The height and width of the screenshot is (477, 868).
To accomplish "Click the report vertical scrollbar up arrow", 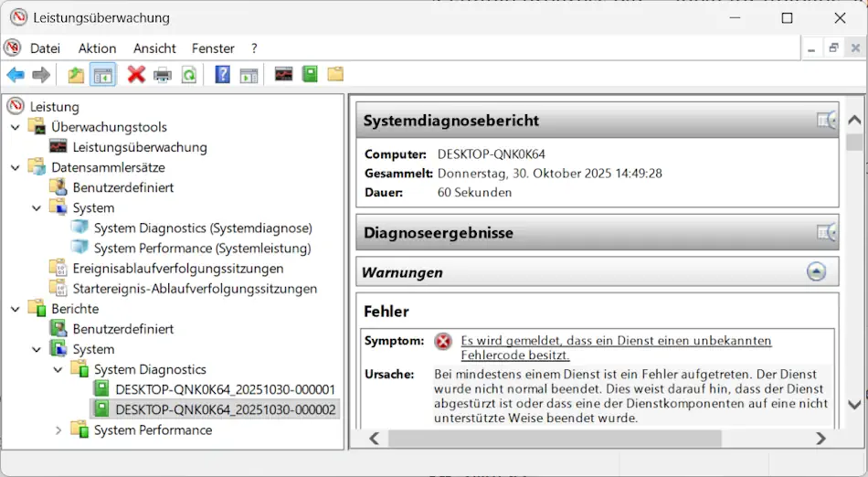I will click(x=854, y=119).
